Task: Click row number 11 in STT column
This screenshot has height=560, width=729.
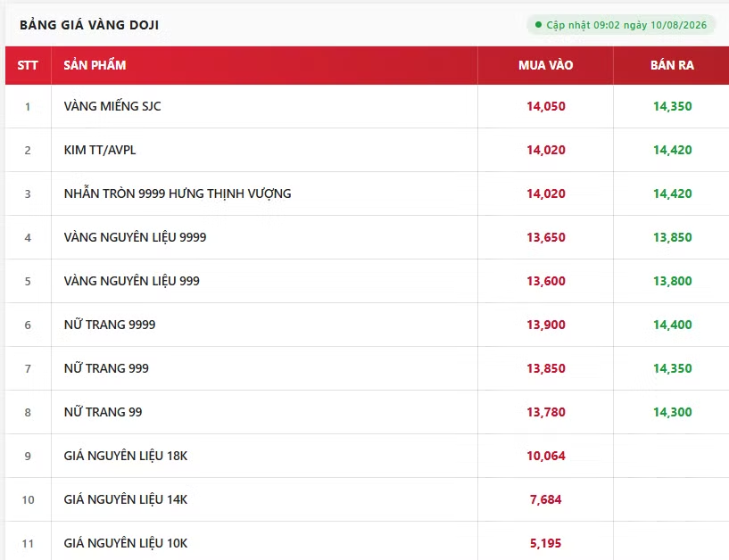Action: coord(28,544)
